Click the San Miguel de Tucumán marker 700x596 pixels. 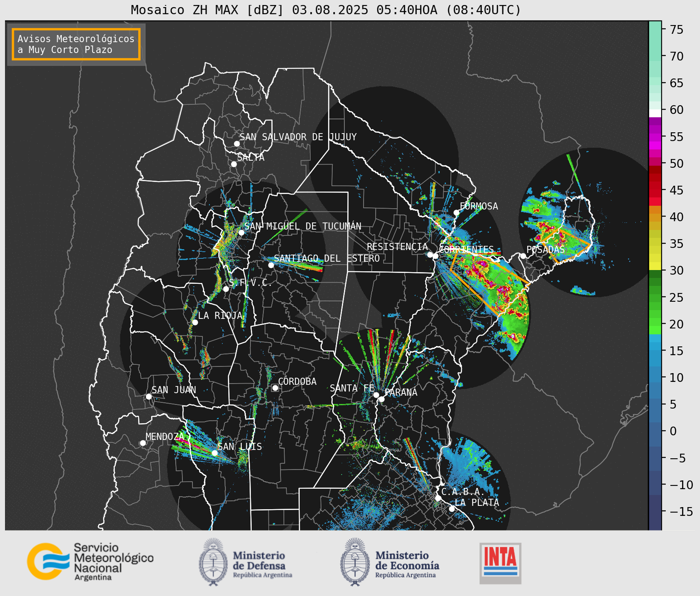coord(241,232)
